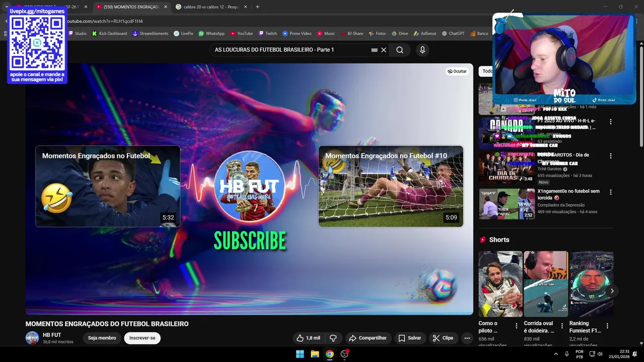Viewport: 644px width, 362px height.
Task: Open the Drive bookmark
Action: tap(399, 34)
